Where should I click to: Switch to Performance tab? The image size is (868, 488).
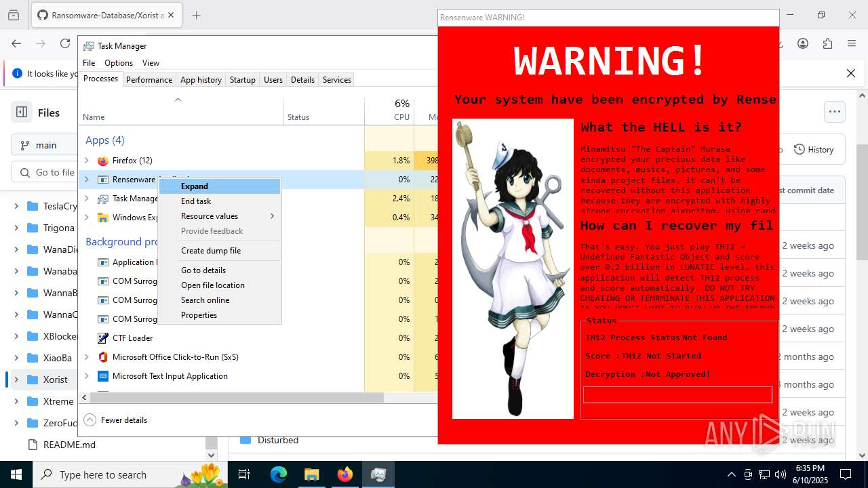click(x=149, y=80)
